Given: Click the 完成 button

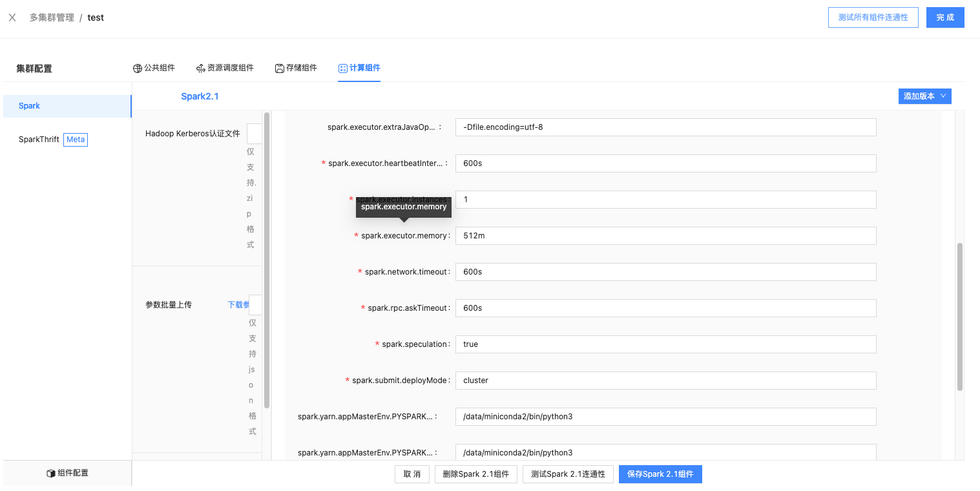Looking at the screenshot, I should point(944,17).
